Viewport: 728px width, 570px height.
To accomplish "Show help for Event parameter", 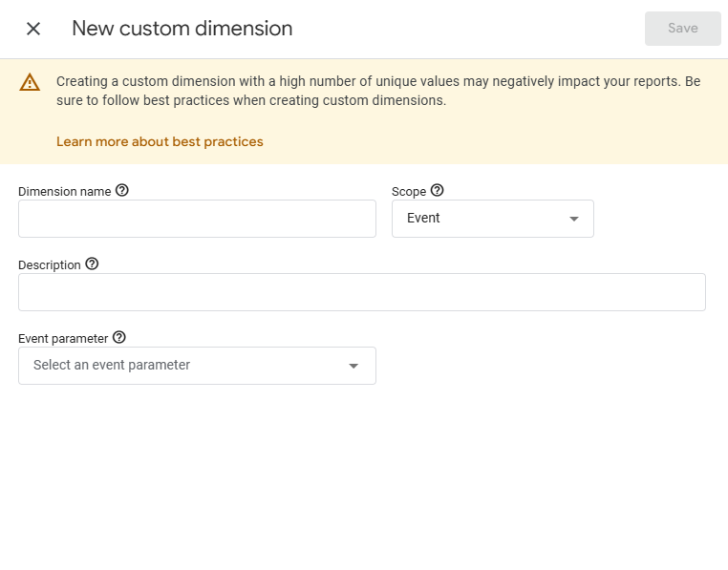I will click(x=119, y=337).
